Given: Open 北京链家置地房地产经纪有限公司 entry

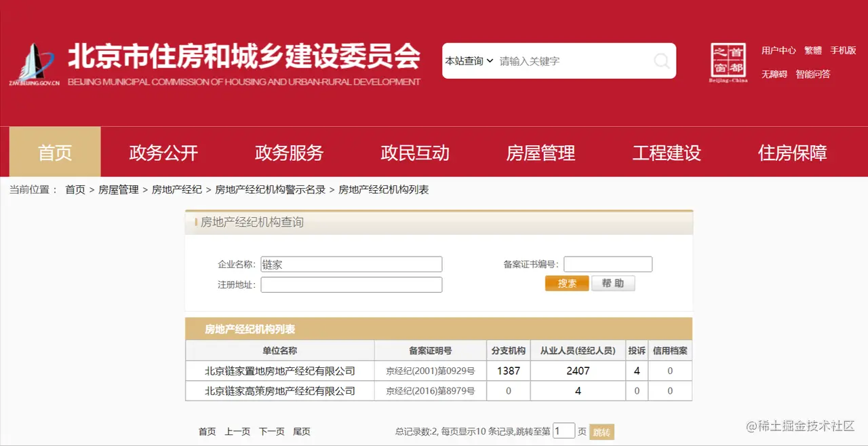Looking at the screenshot, I should [x=280, y=371].
